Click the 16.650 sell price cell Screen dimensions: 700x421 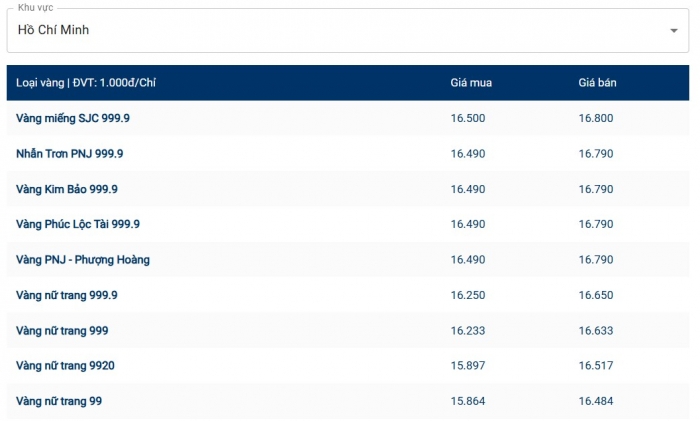[596, 295]
